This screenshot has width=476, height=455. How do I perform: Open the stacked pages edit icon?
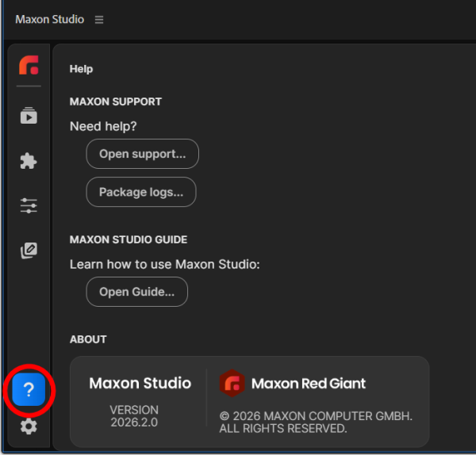(x=29, y=250)
